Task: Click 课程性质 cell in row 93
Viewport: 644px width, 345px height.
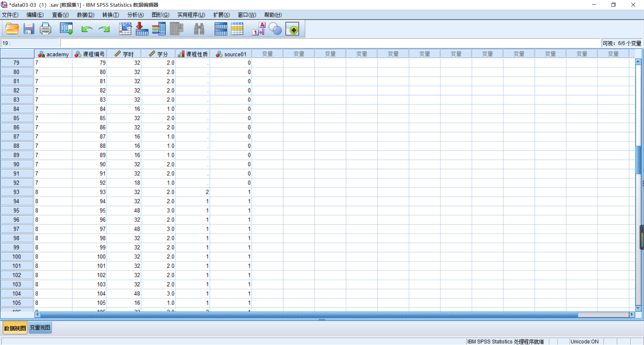Action: pyautogui.click(x=193, y=192)
